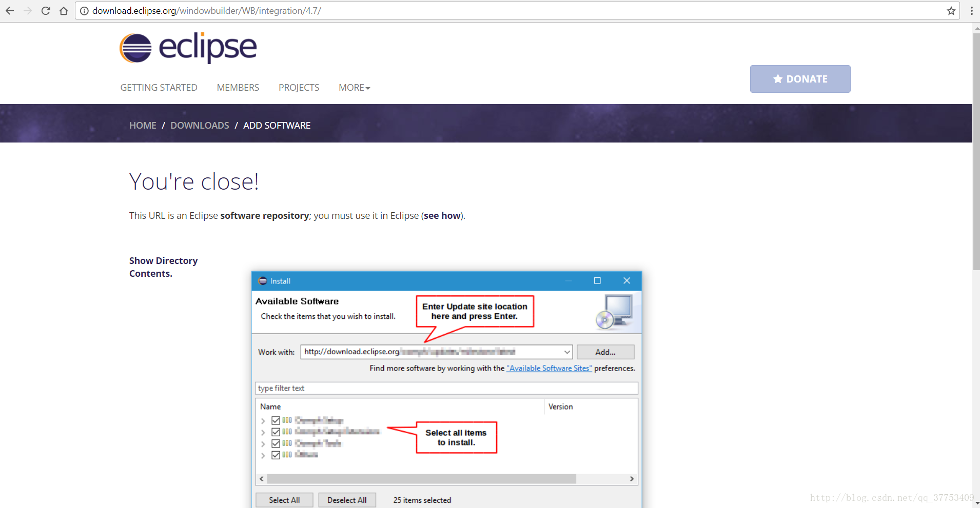The height and width of the screenshot is (508, 980).
Task: Open the MEMBERS navigation item
Action: click(x=238, y=88)
